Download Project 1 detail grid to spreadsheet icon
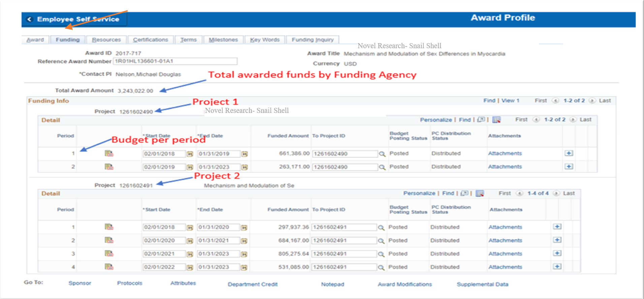 pyautogui.click(x=496, y=120)
